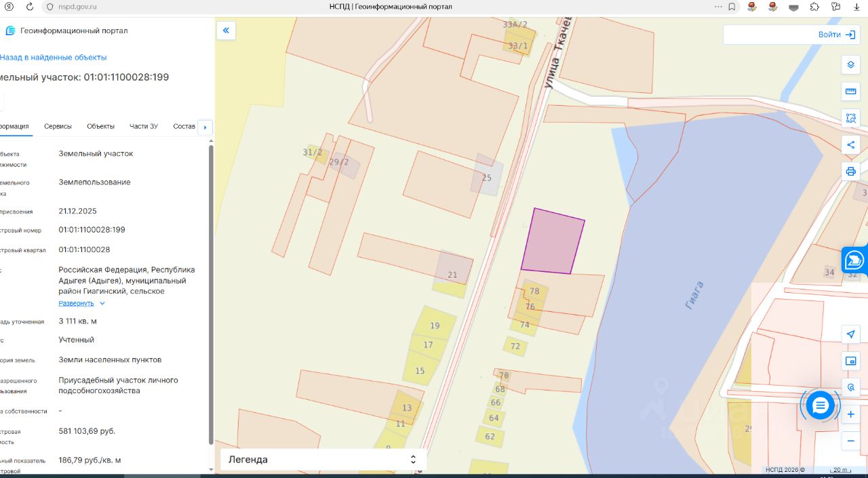Screen dimensions: 868x478
Task: Click the yellow parcel numbered 72
Action: pos(515,346)
